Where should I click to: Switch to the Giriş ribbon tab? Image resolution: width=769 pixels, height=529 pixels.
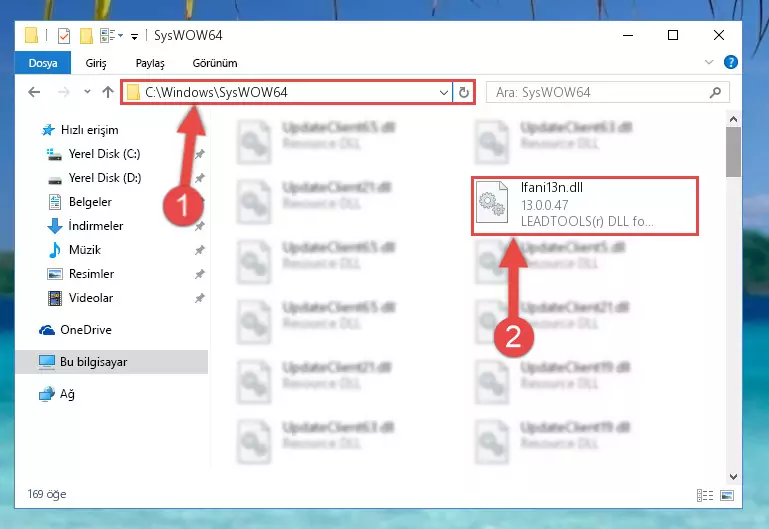(x=96, y=63)
